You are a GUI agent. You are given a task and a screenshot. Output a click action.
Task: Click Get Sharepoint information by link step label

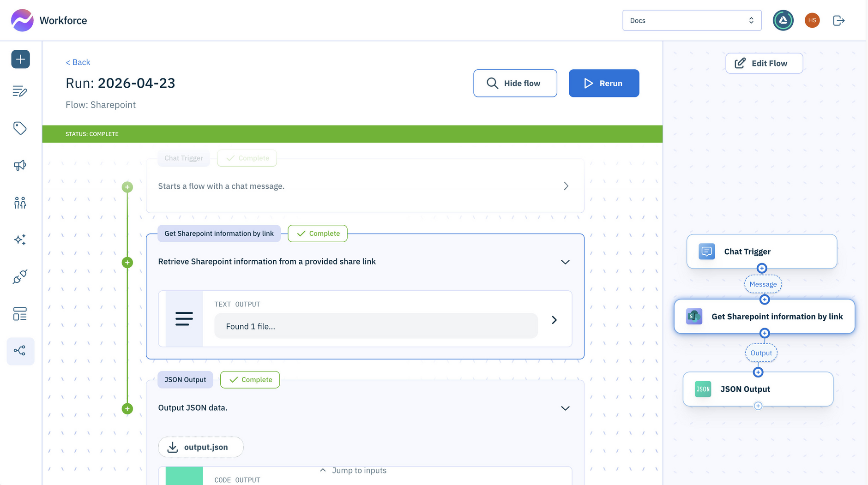(219, 234)
